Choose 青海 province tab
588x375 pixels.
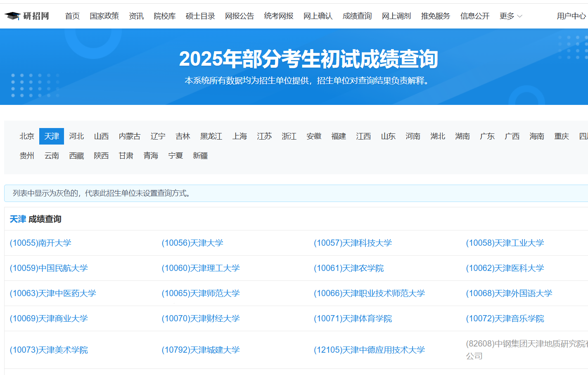pos(151,156)
